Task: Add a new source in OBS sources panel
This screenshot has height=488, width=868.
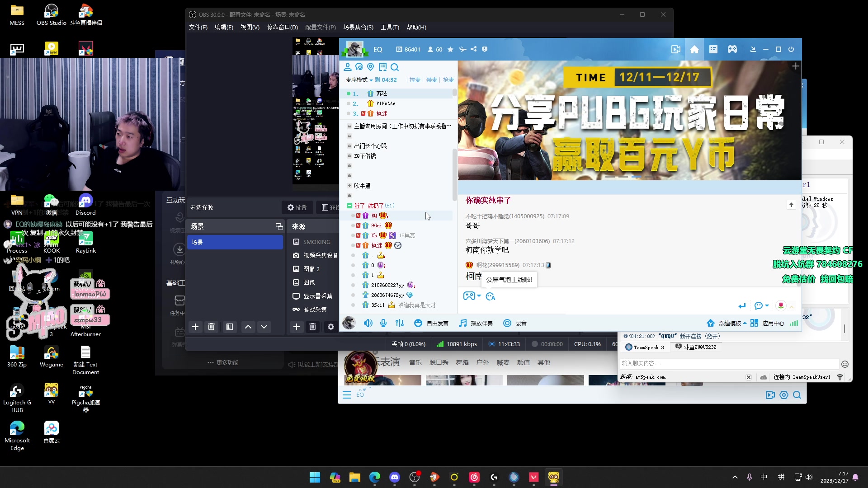Action: pyautogui.click(x=297, y=327)
